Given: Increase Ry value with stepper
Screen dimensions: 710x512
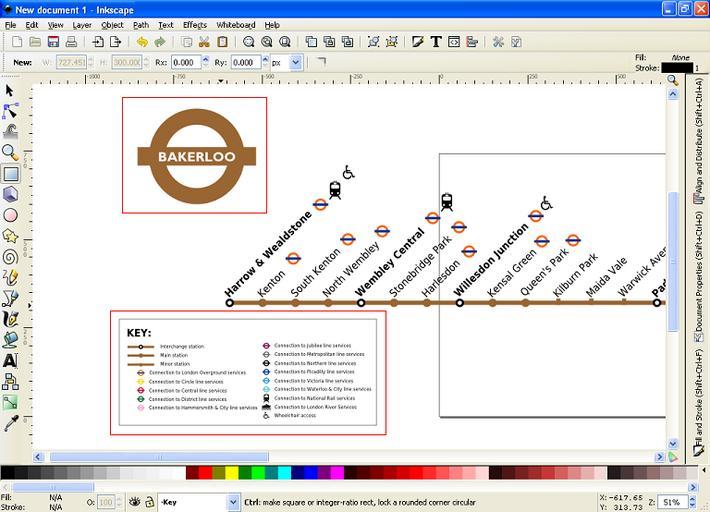Looking at the screenshot, I should tap(266, 59).
